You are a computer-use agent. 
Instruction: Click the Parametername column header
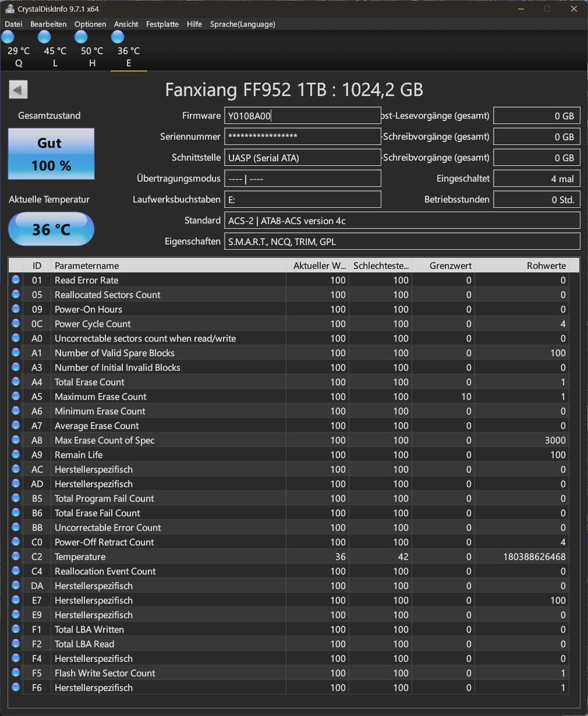(168, 265)
